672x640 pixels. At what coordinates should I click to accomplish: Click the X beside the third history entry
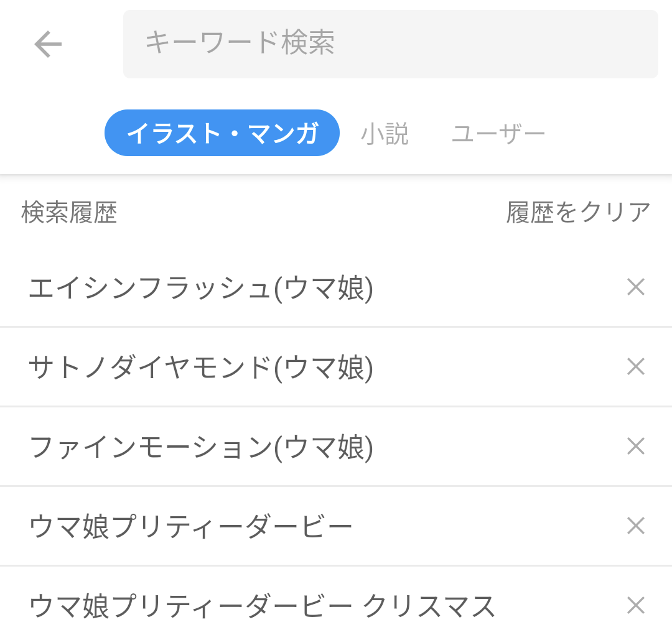coord(636,446)
